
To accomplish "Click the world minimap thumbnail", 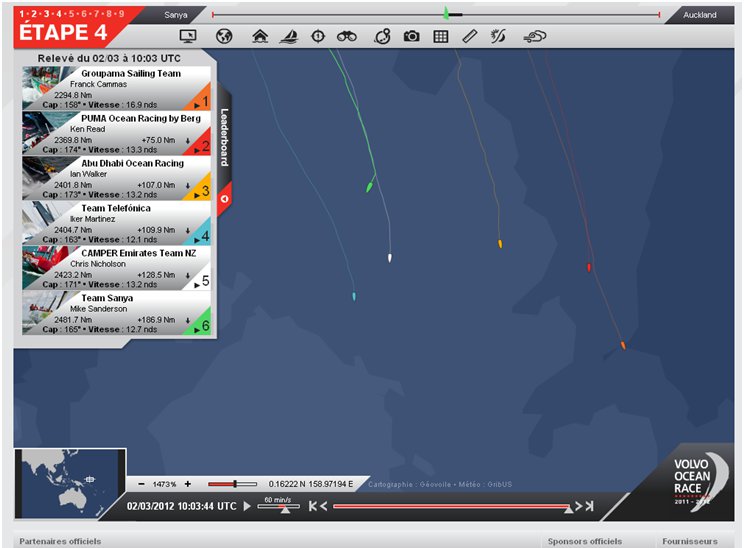I will click(70, 483).
